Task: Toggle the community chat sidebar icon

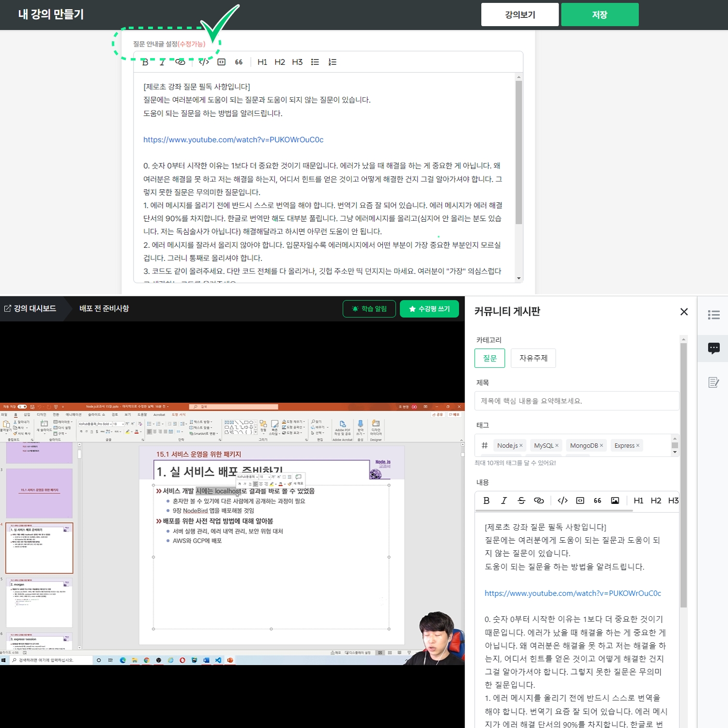Action: point(713,348)
